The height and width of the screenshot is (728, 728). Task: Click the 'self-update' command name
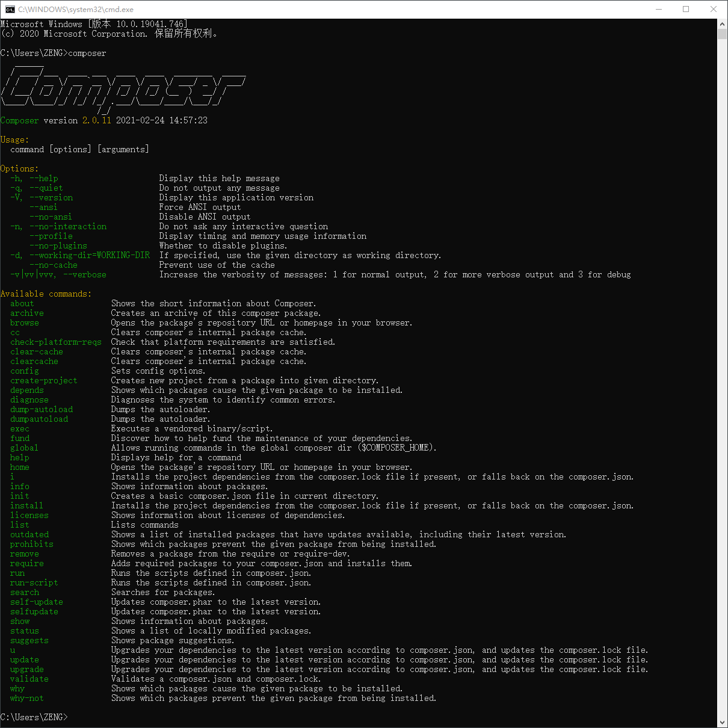(37, 602)
